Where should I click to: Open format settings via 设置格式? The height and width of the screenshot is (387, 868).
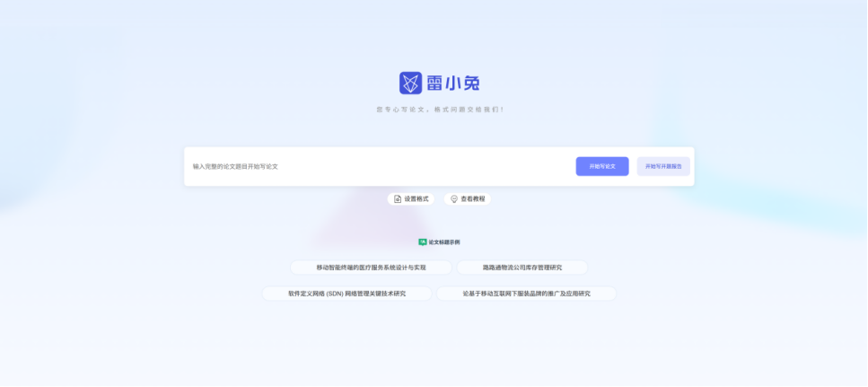(x=411, y=198)
